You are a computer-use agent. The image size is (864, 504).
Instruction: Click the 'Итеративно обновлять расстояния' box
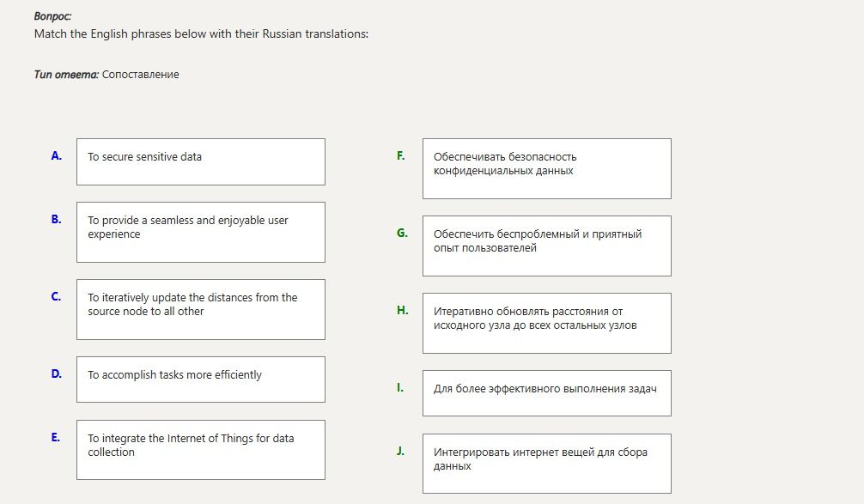(x=546, y=324)
